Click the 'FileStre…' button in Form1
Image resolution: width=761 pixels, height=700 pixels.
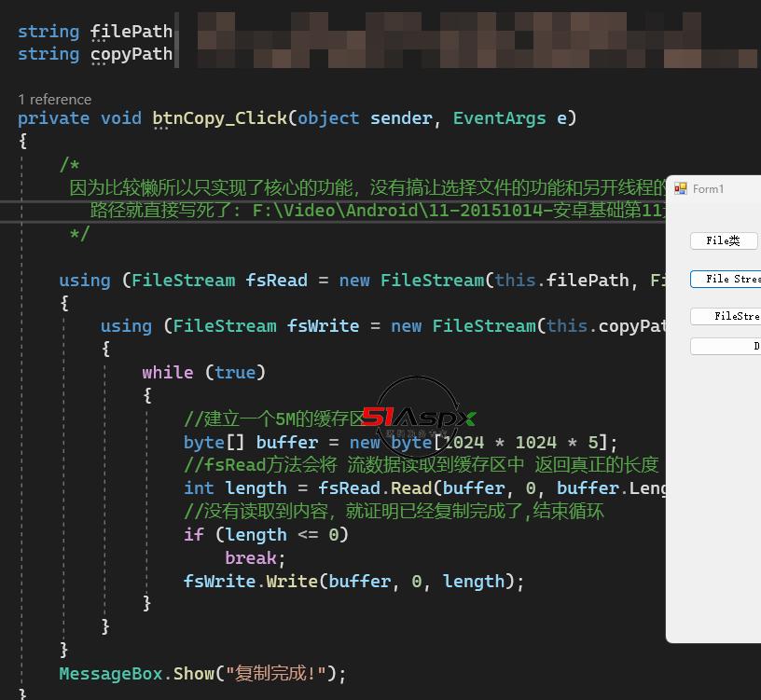tap(726, 316)
